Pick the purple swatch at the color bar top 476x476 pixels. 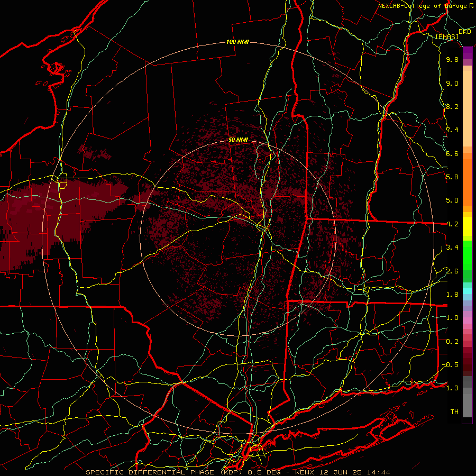pos(467,53)
